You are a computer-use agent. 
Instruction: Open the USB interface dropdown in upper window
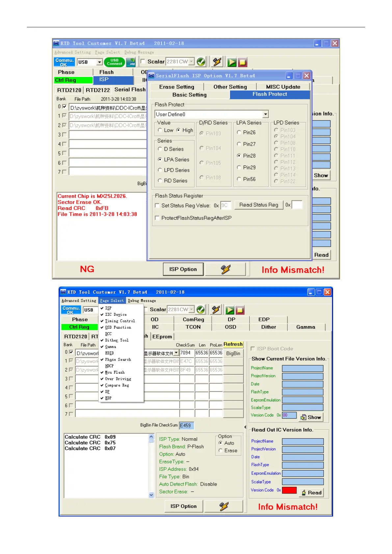99,62
